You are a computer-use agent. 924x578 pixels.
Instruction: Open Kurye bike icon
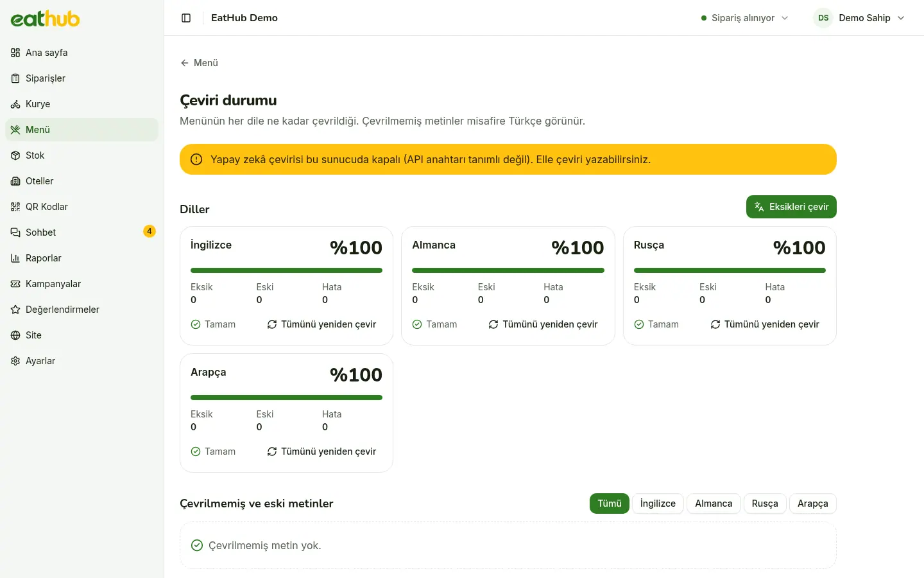(x=15, y=104)
